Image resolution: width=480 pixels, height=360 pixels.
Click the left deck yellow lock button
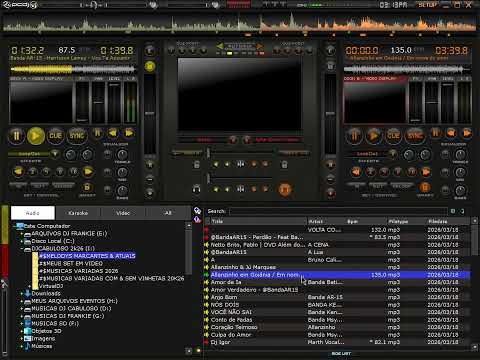click(87, 187)
